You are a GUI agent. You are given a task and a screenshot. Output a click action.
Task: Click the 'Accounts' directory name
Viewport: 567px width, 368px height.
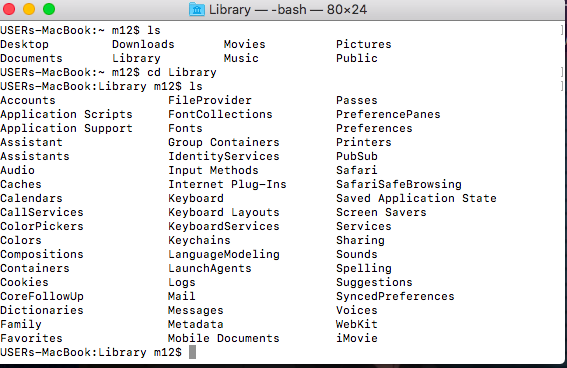[x=28, y=100]
